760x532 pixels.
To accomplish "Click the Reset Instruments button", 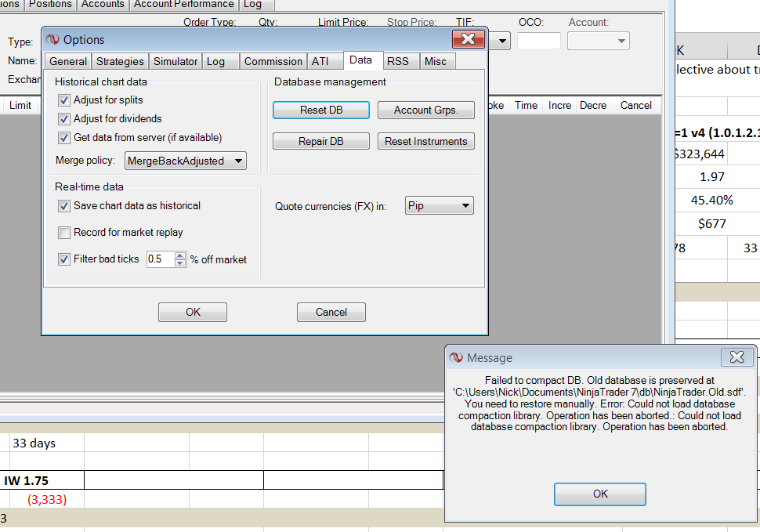I will pos(426,142).
